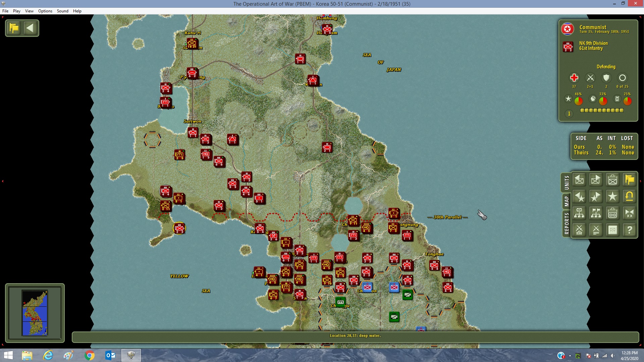644x362 pixels.
Task: Open the Play menu
Action: pyautogui.click(x=17, y=11)
